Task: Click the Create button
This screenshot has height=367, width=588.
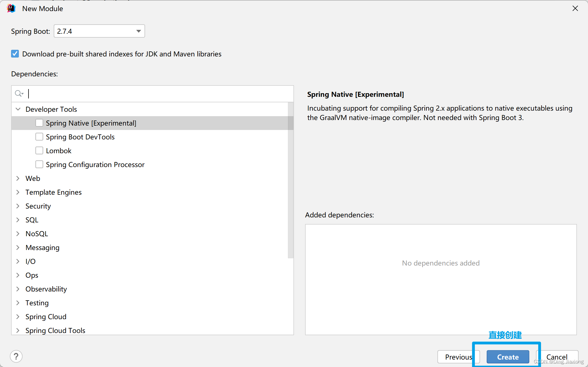Action: tap(508, 357)
